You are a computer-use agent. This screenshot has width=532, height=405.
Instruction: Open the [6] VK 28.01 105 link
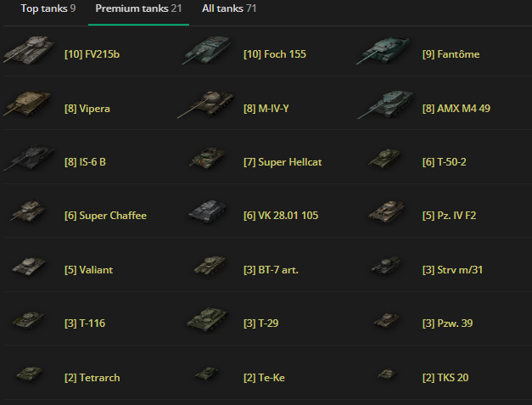pyautogui.click(x=281, y=216)
